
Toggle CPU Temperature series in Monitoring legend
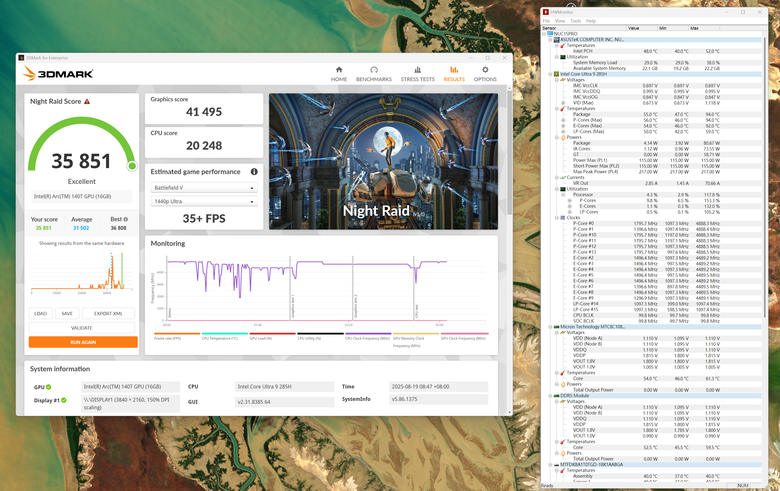[x=225, y=336]
